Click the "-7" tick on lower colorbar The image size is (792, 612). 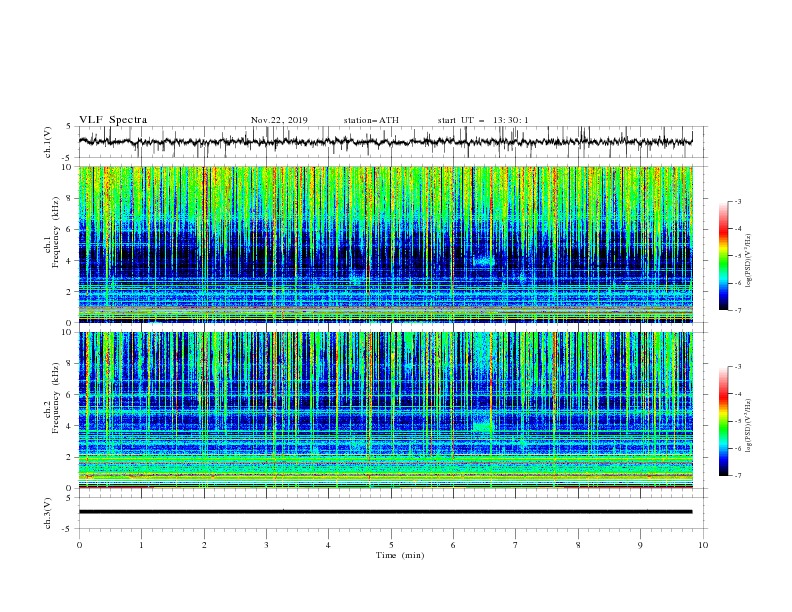coord(737,476)
